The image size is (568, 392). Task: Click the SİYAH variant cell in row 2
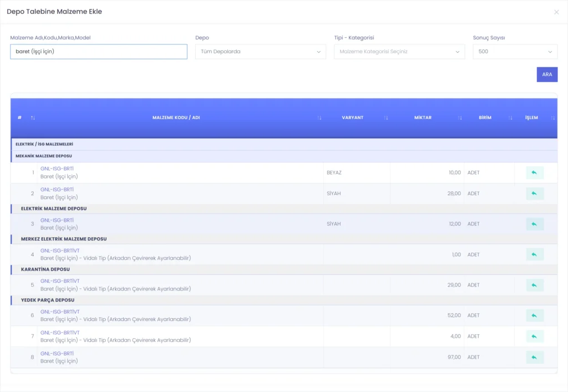pos(357,194)
